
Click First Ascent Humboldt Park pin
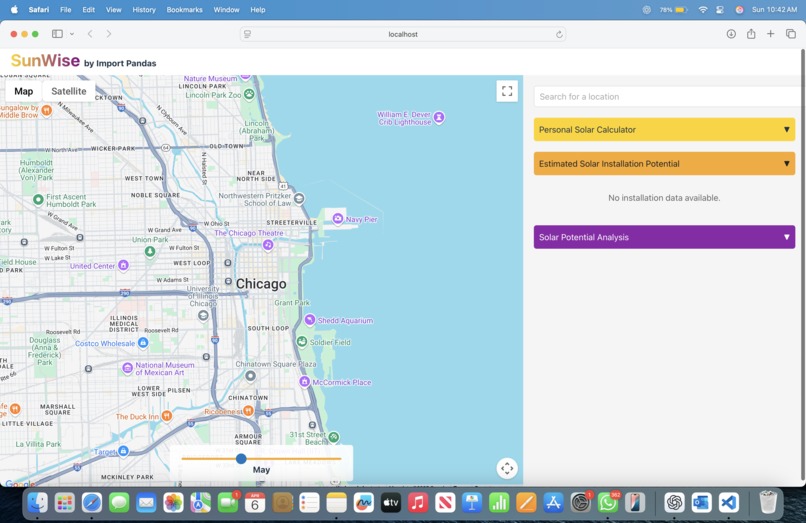coord(38,200)
